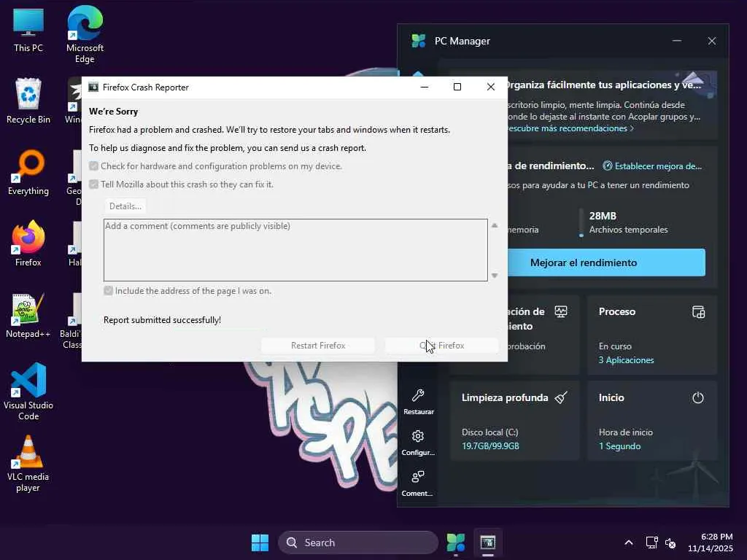Click Windows Start button on taskbar
Image resolution: width=747 pixels, height=560 pixels.
coord(260,542)
